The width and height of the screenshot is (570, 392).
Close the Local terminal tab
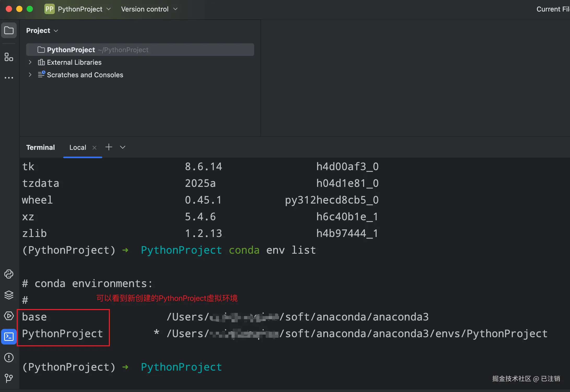(x=94, y=148)
